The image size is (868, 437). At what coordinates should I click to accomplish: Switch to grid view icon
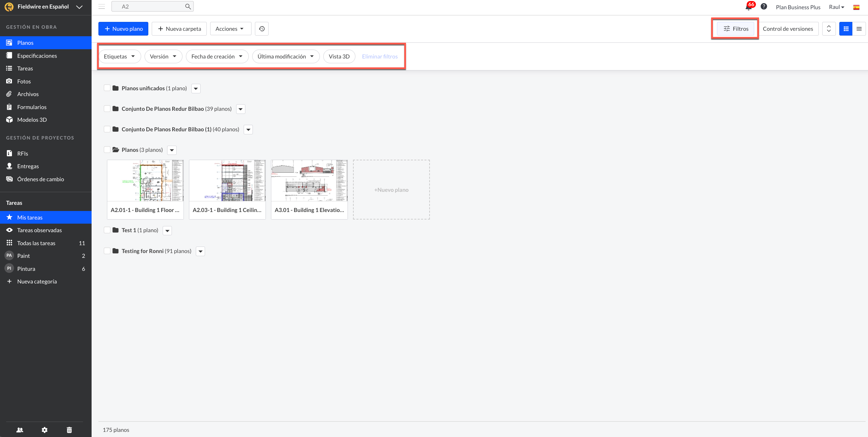(846, 29)
